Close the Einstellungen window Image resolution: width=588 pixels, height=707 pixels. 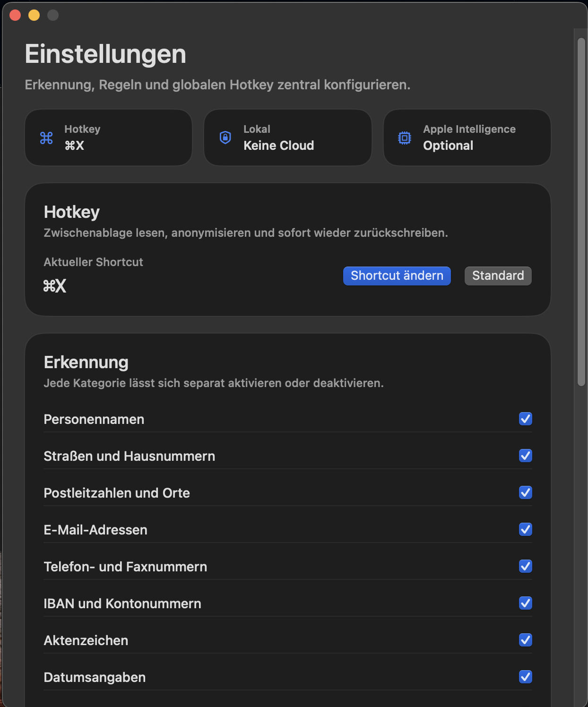pyautogui.click(x=15, y=15)
